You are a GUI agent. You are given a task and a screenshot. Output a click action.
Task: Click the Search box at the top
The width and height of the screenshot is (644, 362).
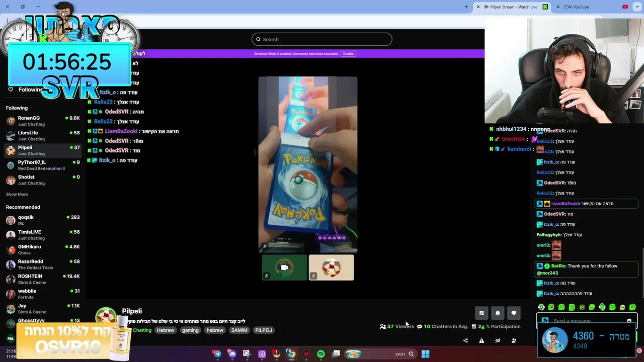point(322,39)
